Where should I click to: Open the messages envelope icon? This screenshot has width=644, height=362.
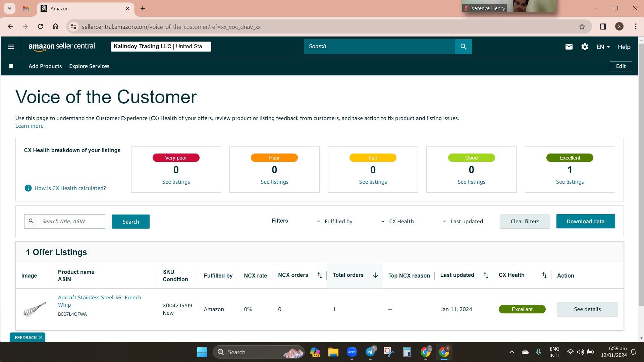coord(569,47)
